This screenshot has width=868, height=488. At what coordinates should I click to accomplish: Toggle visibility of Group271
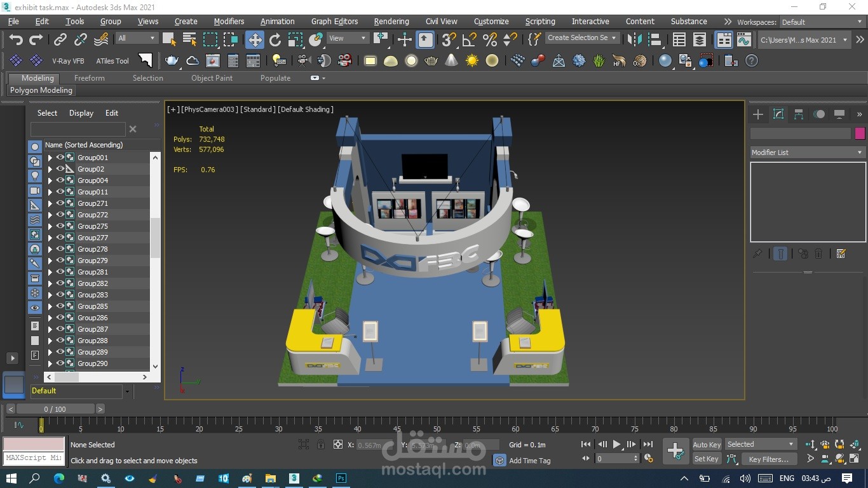coord(60,203)
